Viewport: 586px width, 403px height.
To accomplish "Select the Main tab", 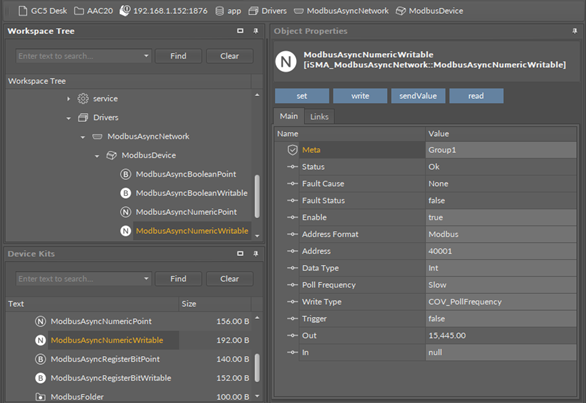I will [289, 116].
